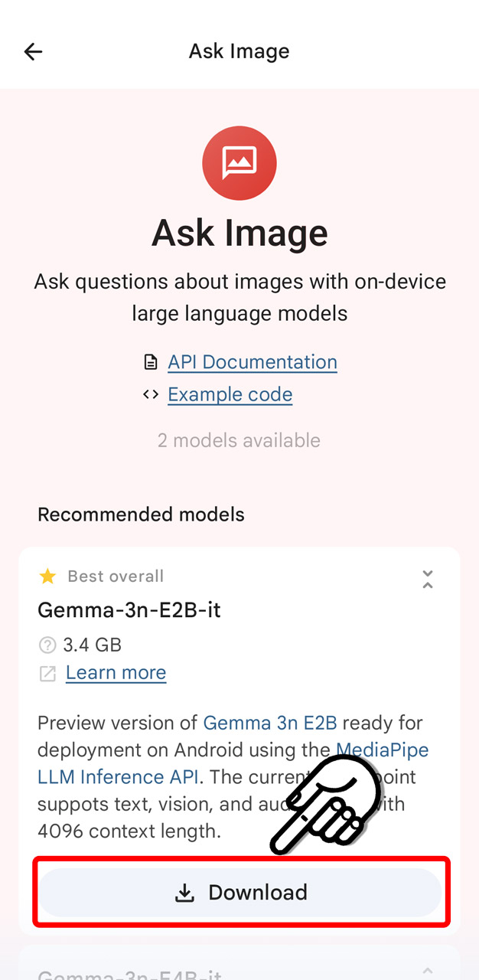479x980 pixels.
Task: Follow the Learn more link
Action: coord(116,673)
